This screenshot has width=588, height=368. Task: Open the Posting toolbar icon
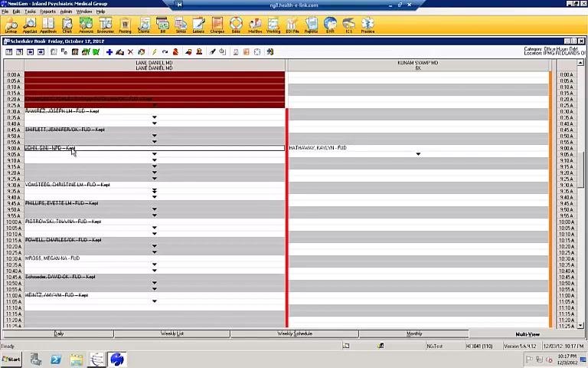[125, 25]
